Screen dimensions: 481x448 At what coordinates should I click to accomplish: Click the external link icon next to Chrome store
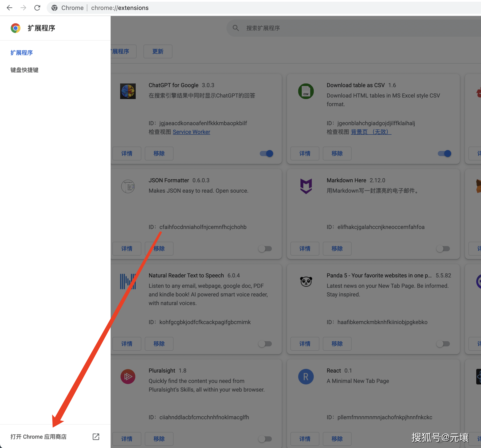[96, 437]
